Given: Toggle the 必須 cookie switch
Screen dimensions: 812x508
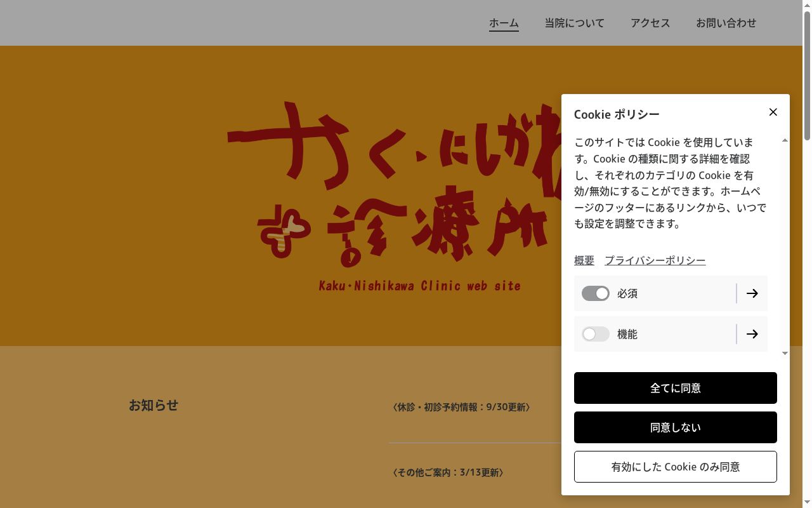Looking at the screenshot, I should pos(595,293).
